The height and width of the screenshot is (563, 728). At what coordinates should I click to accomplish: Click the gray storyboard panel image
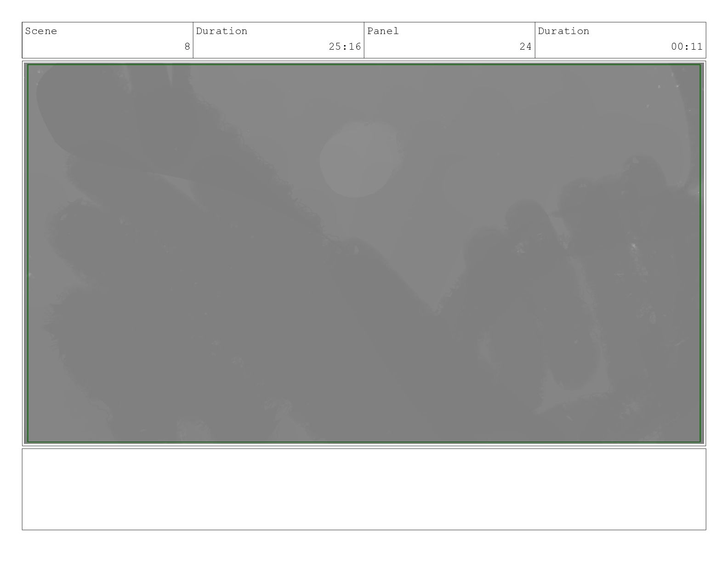pos(364,253)
